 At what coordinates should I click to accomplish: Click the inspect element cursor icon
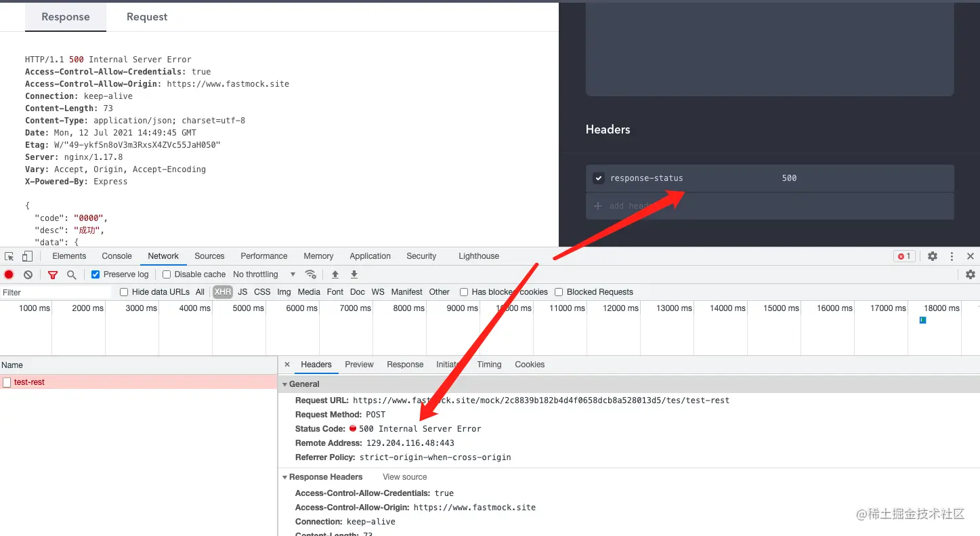pyautogui.click(x=9, y=256)
